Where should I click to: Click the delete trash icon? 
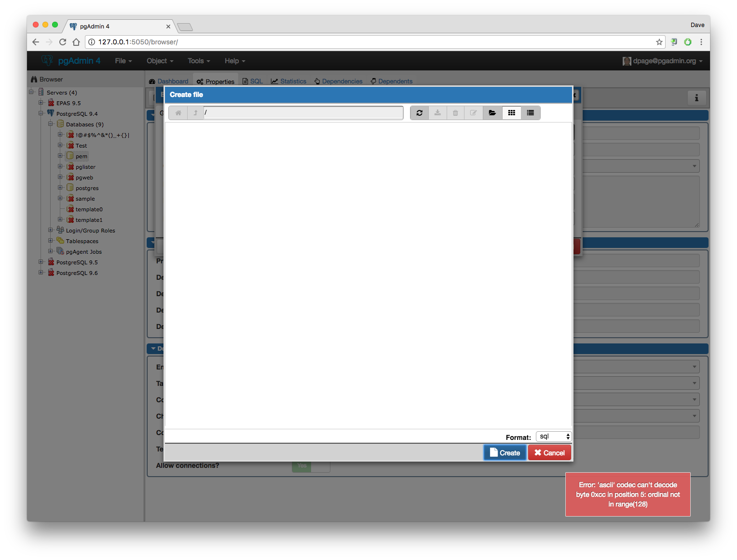click(455, 113)
